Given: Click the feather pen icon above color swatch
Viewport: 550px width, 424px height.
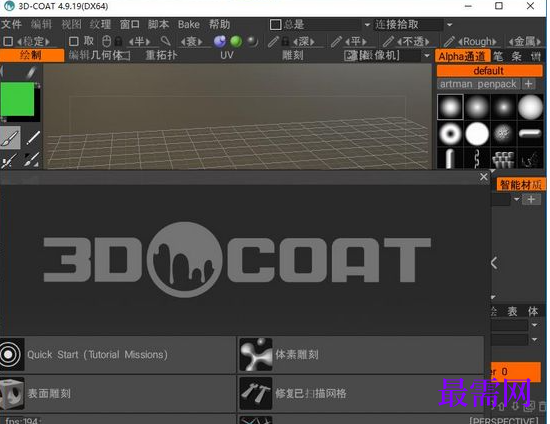Looking at the screenshot, I should (31, 72).
